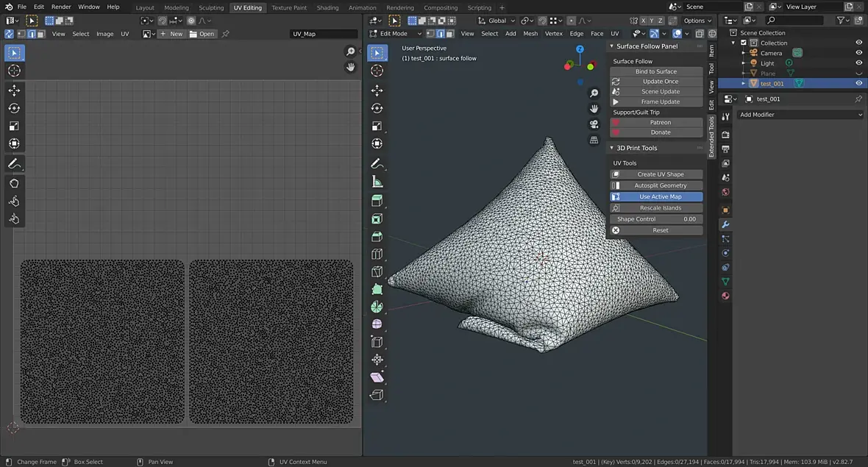Viewport: 868px width, 467px height.
Task: Switch to the Sculpting workspace tab
Action: click(211, 7)
